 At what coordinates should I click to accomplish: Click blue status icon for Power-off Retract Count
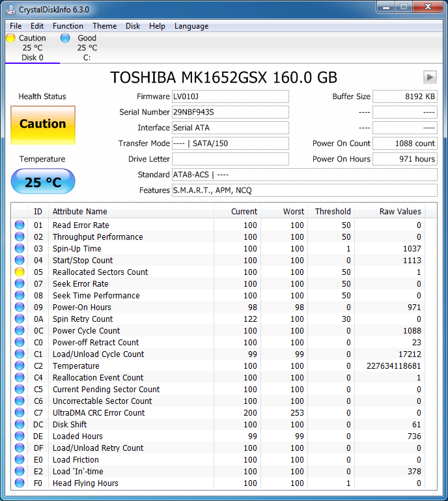tap(20, 342)
